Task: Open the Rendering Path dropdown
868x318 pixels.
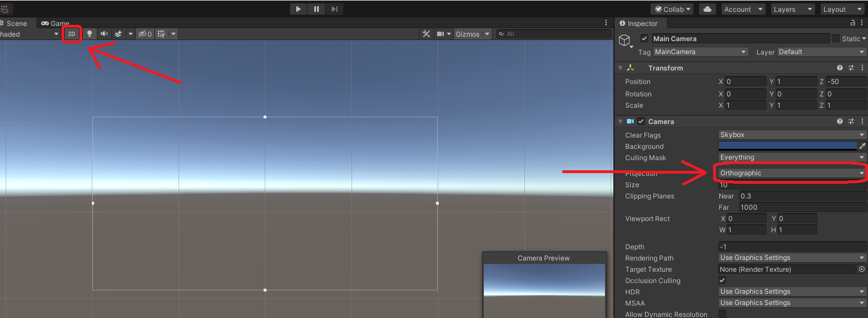Action: click(x=793, y=258)
